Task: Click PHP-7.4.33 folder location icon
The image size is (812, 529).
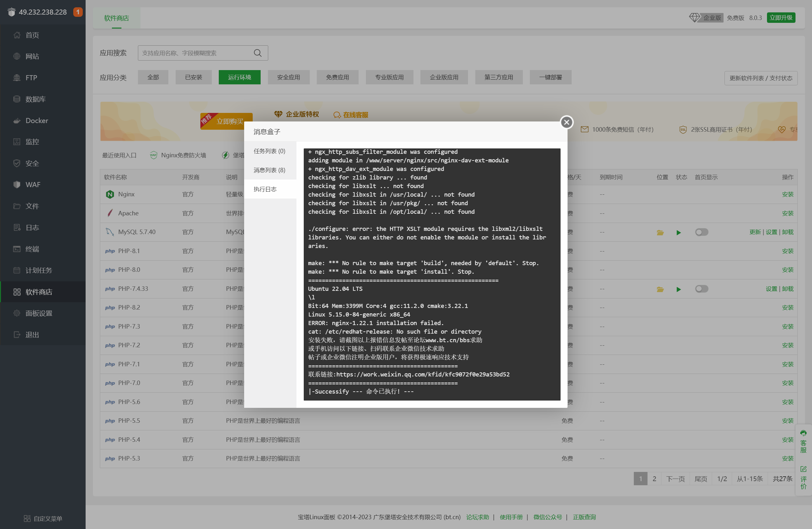Action: pos(660,289)
